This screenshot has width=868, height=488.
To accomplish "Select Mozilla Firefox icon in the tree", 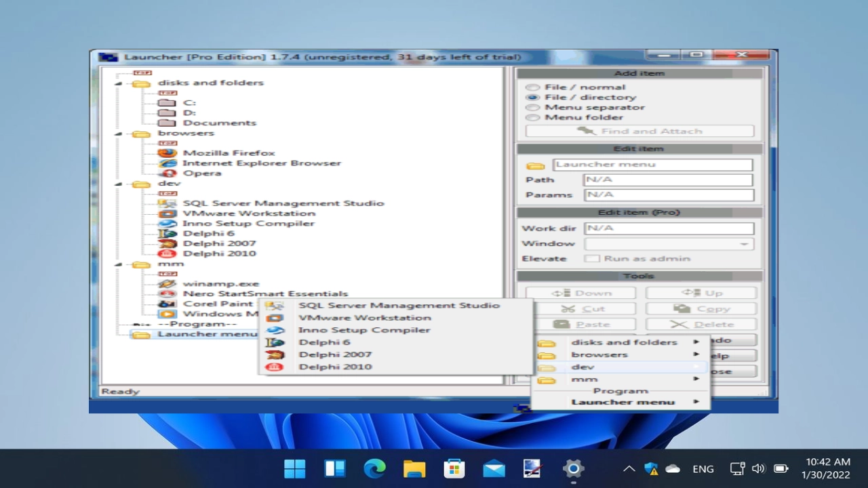I will click(x=167, y=153).
